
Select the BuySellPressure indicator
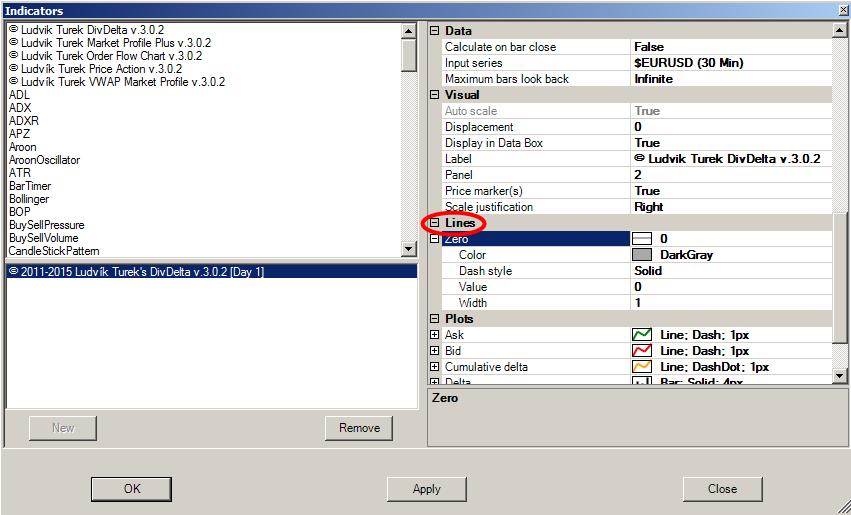(47, 225)
